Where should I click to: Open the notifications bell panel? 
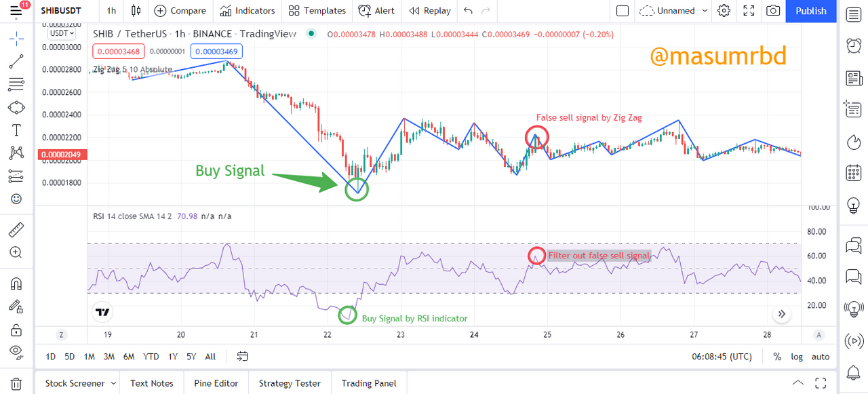[854, 372]
